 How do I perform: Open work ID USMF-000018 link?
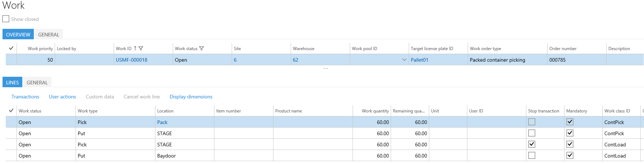click(131, 60)
